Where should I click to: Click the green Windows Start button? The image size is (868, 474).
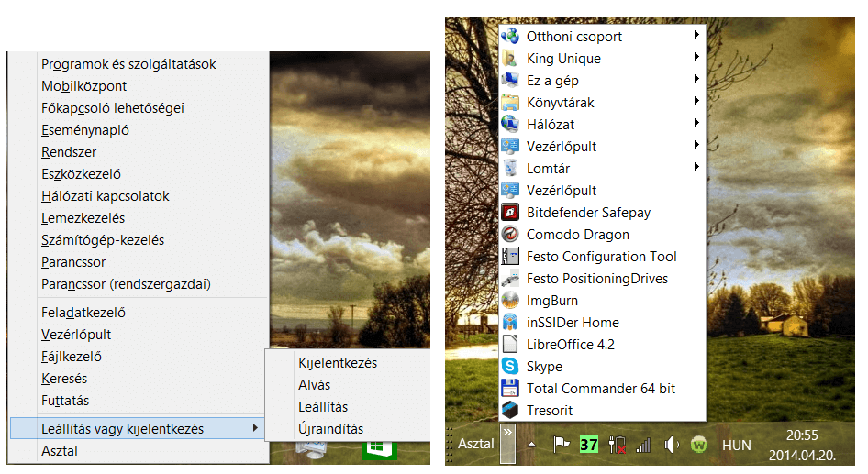click(x=380, y=449)
